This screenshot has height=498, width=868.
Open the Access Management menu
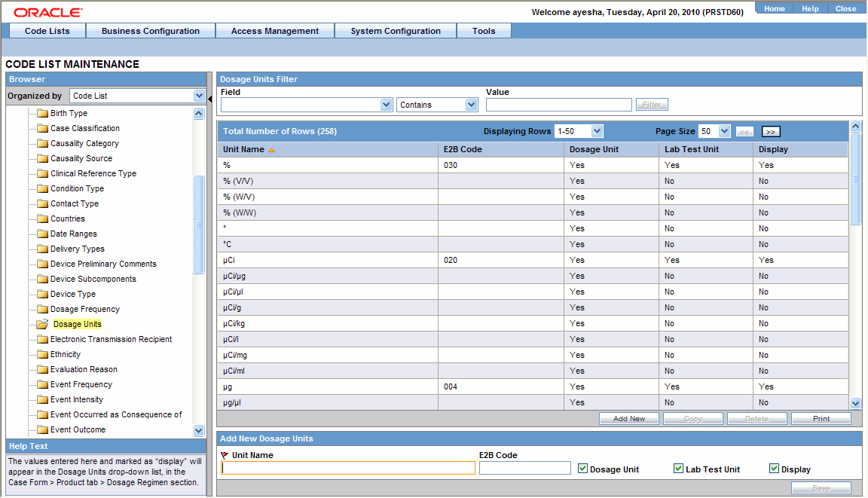[x=275, y=31]
